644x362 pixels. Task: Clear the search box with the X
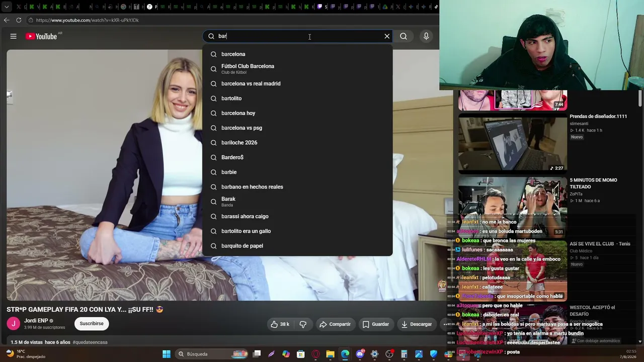387,36
